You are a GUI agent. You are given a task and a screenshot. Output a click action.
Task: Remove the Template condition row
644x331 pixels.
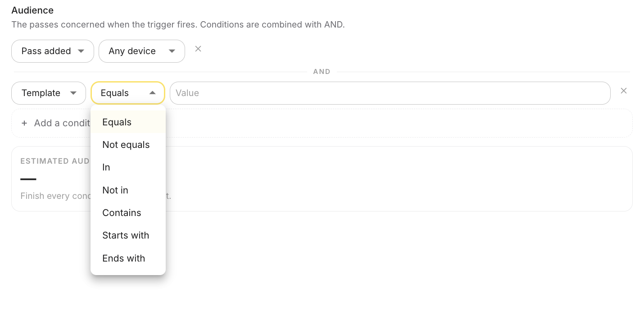(x=624, y=91)
